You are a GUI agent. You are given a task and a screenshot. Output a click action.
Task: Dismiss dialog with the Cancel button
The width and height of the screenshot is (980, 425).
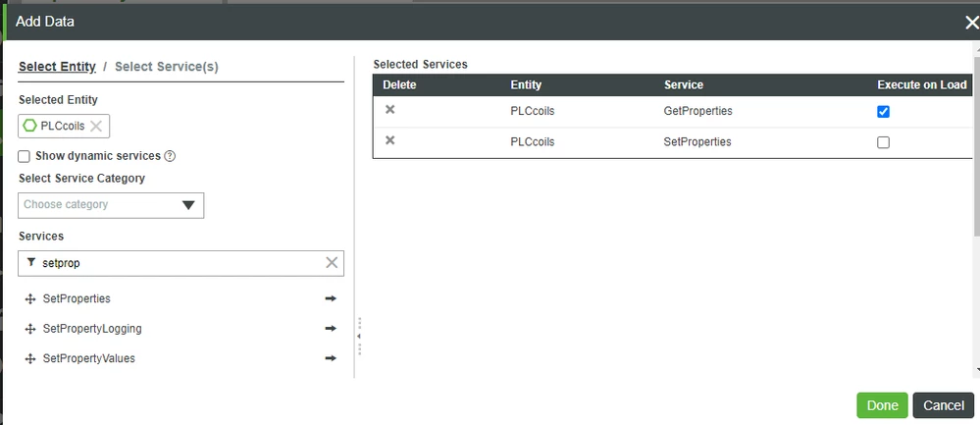tap(943, 405)
